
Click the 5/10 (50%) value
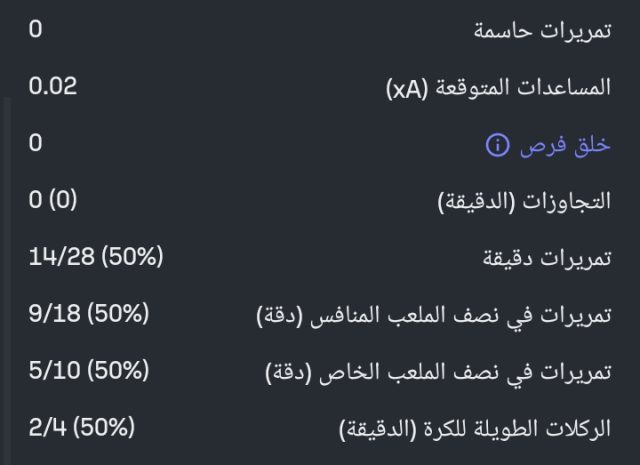click(89, 372)
